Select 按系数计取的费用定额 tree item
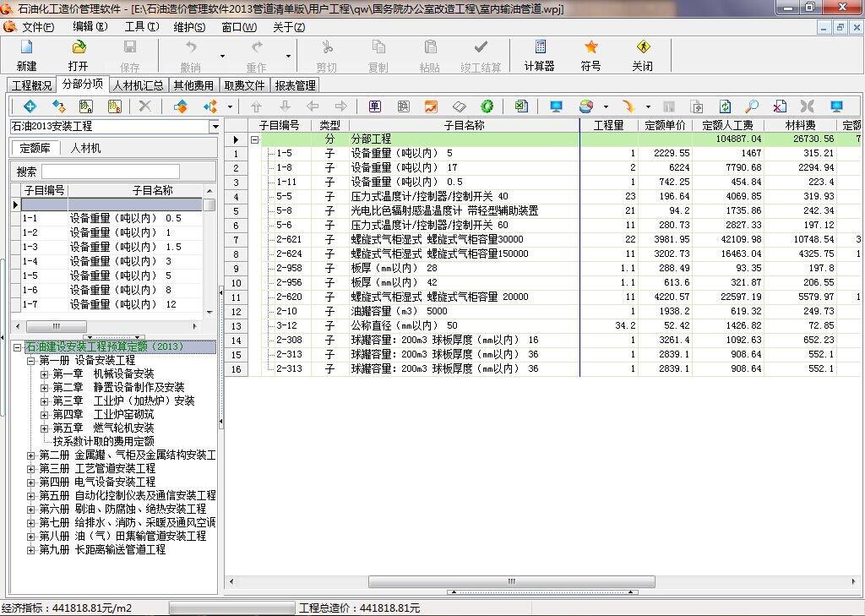 [103, 442]
